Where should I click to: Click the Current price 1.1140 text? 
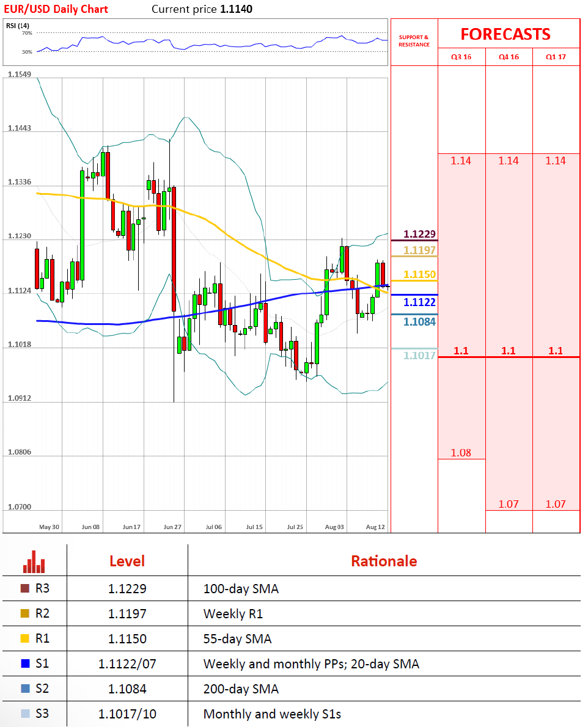point(202,9)
